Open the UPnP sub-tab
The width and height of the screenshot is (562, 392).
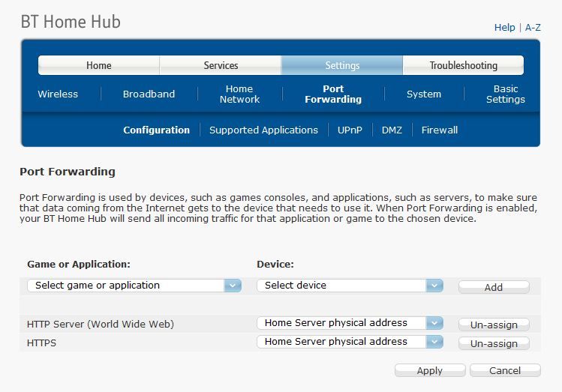click(350, 130)
